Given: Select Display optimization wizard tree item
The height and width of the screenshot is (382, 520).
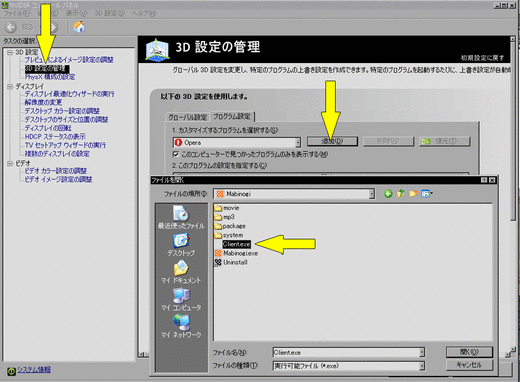Looking at the screenshot, I should pos(69,94).
